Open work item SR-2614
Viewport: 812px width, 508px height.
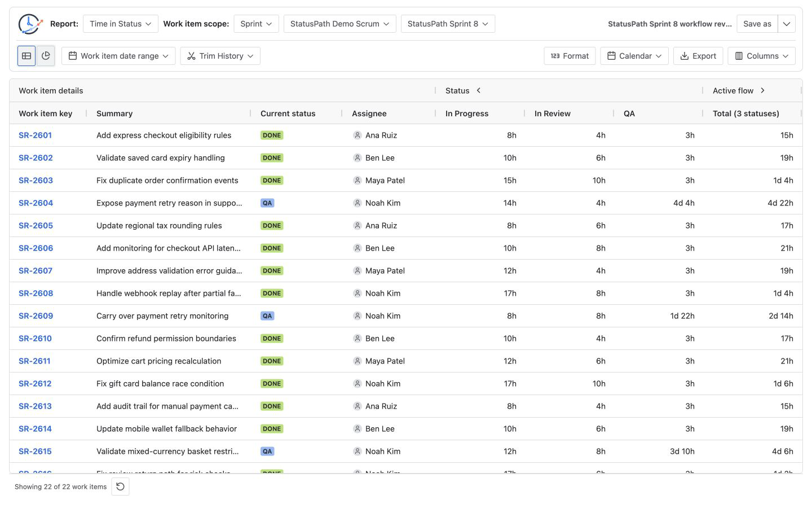tap(35, 429)
